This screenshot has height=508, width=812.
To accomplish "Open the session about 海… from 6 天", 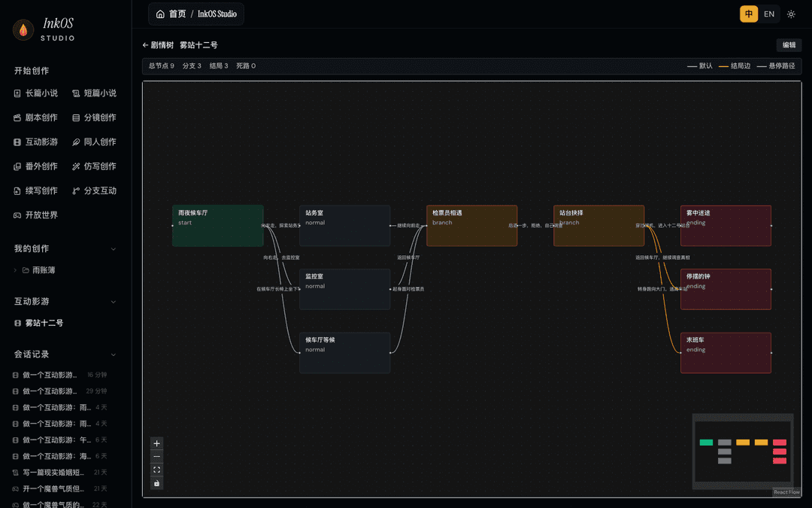I will pos(59,456).
